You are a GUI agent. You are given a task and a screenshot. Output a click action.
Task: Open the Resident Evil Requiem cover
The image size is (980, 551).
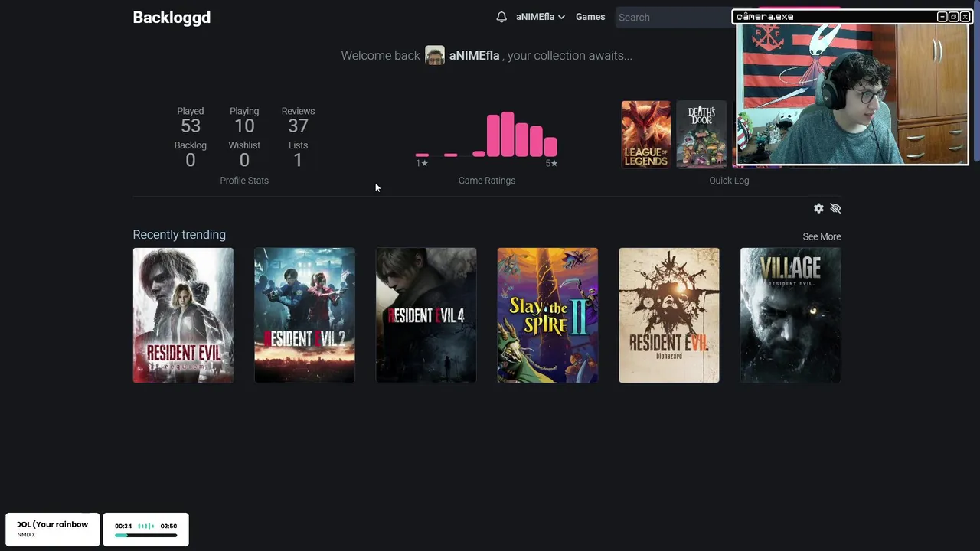(x=183, y=315)
